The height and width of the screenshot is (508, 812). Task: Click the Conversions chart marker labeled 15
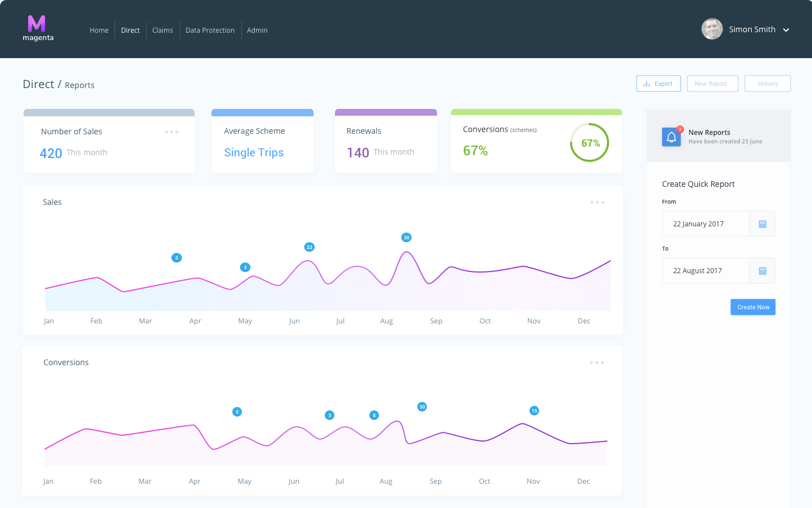[534, 411]
